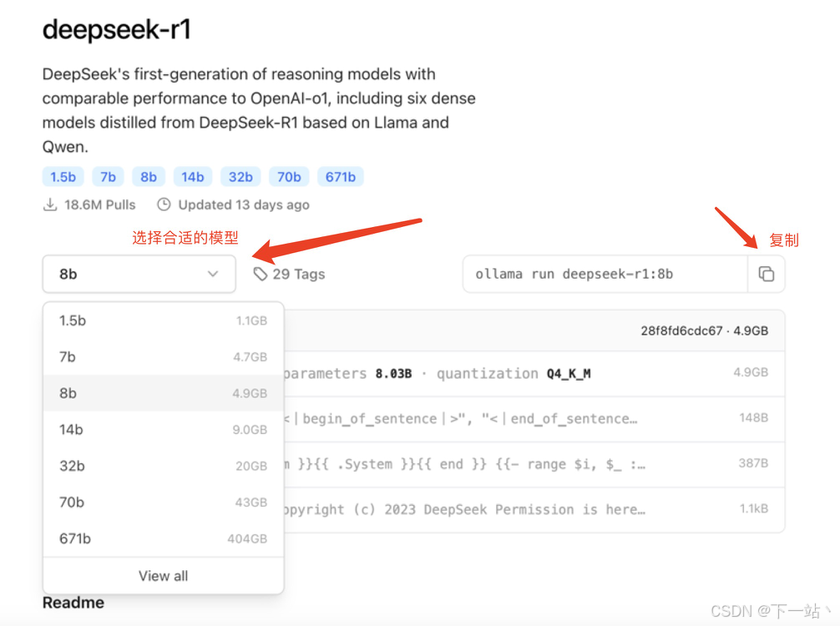Choose the 70b 43GB model entry
The image size is (840, 626).
(163, 502)
